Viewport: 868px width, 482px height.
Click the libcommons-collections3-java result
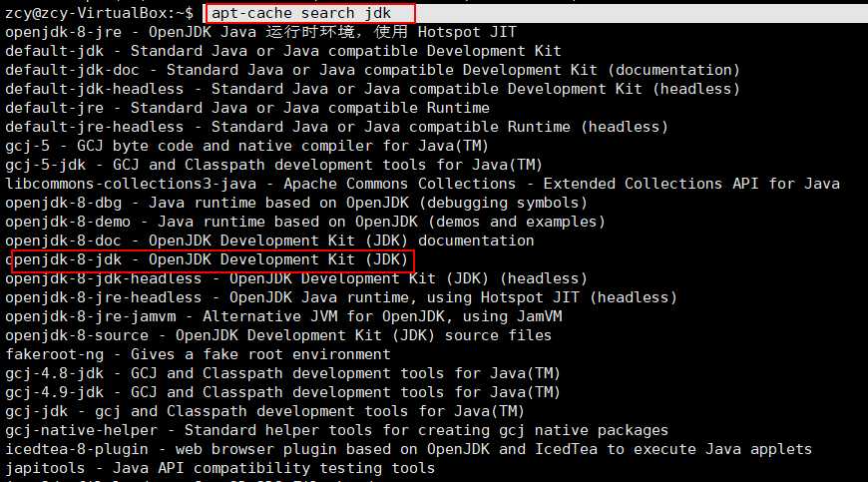click(422, 184)
